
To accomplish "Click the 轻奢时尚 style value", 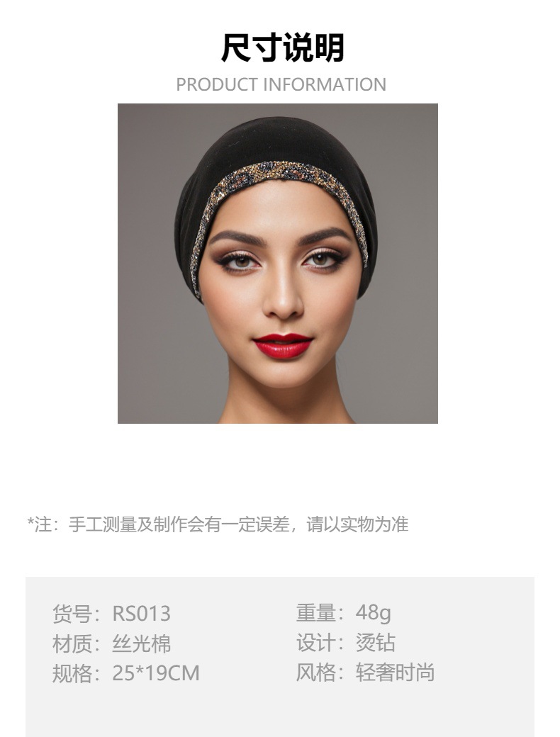I will pos(395,672).
